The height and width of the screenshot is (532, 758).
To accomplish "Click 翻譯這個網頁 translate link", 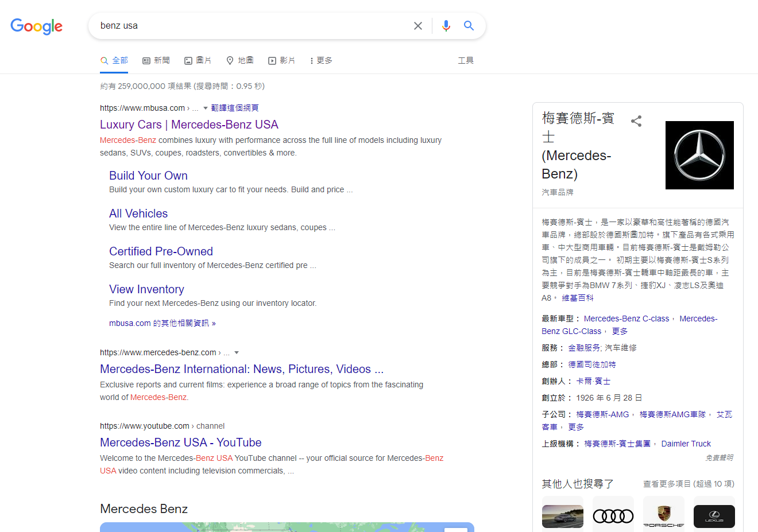I will pyautogui.click(x=235, y=108).
